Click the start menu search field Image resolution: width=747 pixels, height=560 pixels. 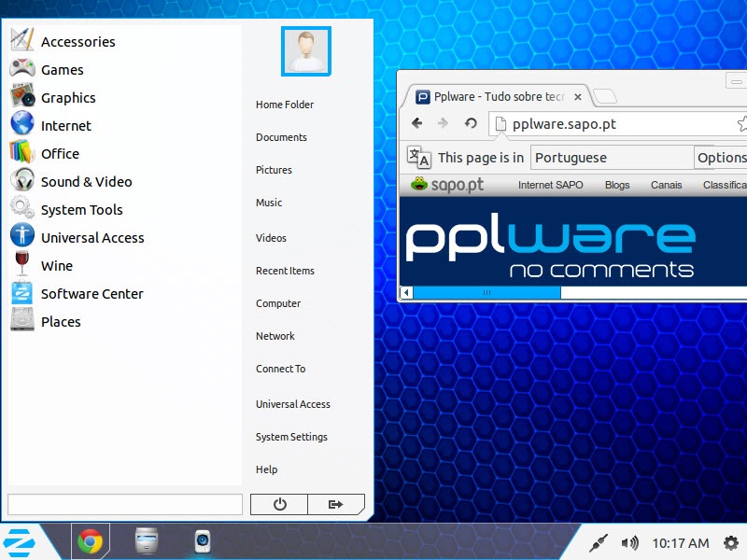[125, 504]
